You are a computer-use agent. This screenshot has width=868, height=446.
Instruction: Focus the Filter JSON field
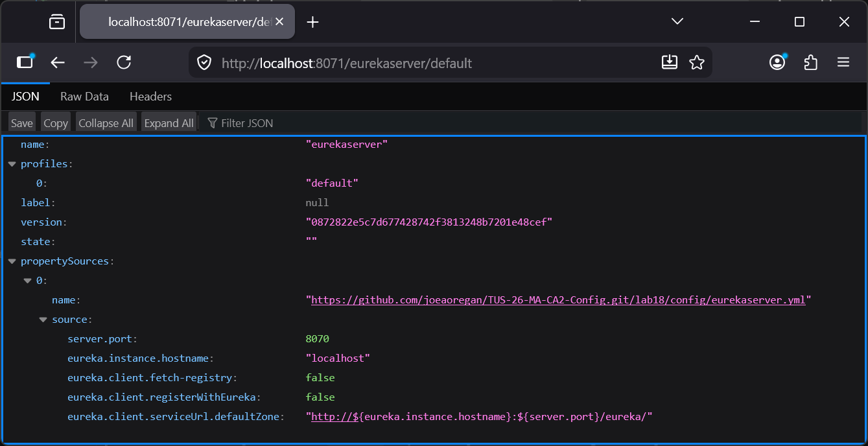point(247,123)
